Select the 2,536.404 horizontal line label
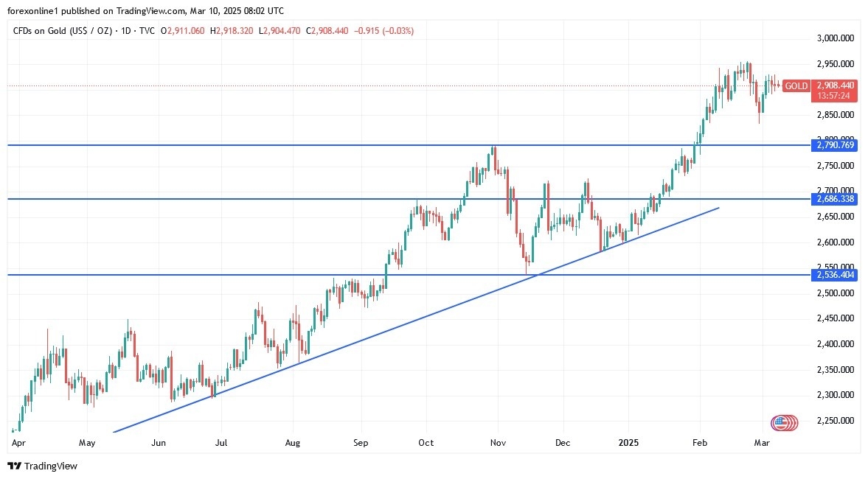This screenshot has height=479, width=868. [833, 275]
